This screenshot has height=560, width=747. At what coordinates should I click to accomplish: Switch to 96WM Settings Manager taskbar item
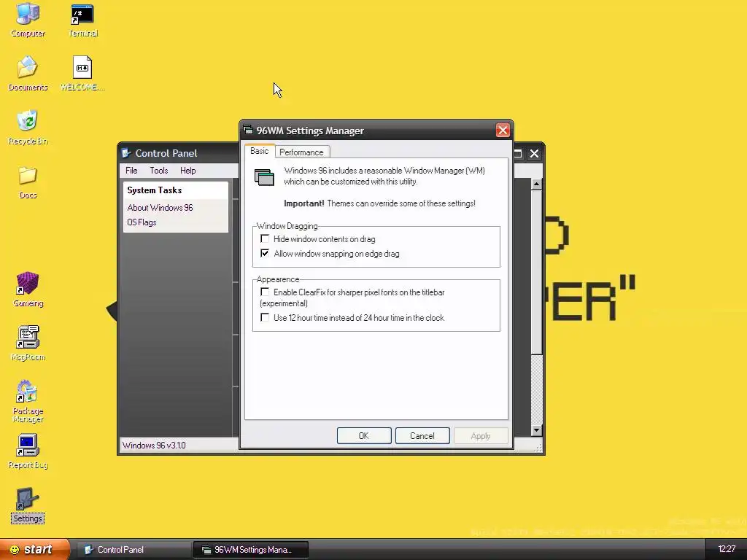(x=251, y=550)
